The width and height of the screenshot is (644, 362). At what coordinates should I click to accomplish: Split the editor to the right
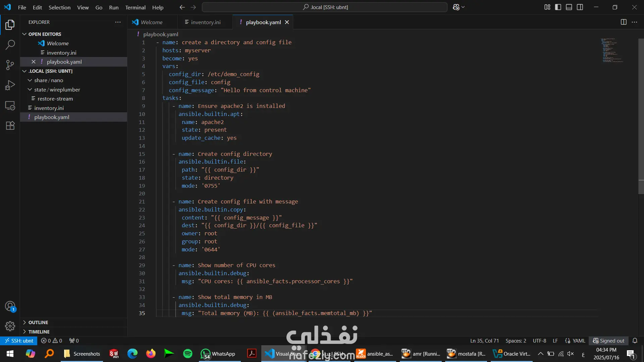pyautogui.click(x=624, y=22)
